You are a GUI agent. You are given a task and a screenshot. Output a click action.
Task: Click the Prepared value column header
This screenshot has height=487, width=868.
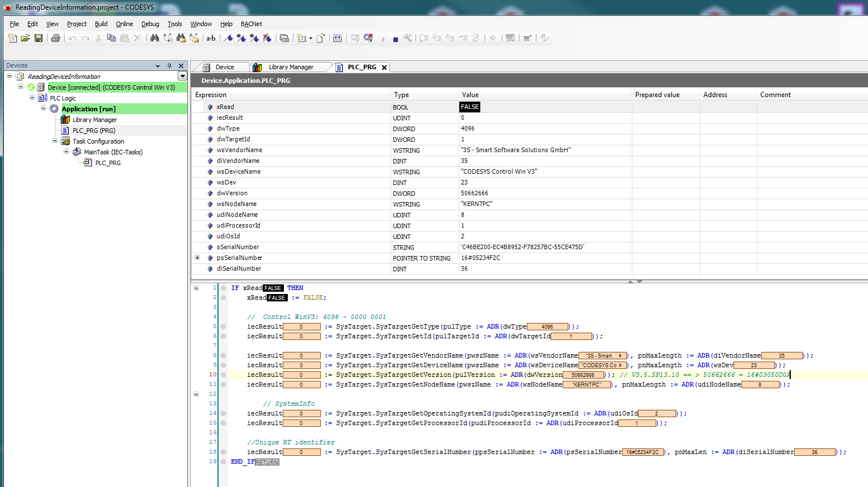click(x=657, y=95)
